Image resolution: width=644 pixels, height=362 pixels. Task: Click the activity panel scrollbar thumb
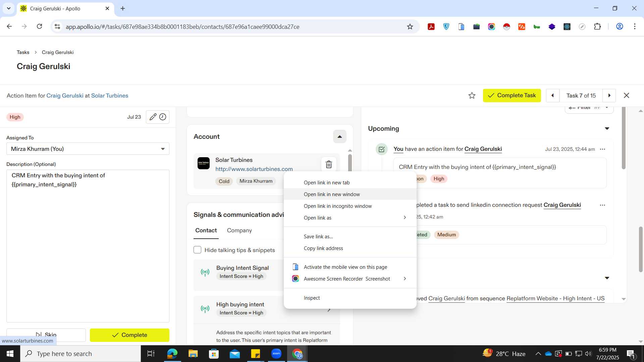coord(624,138)
